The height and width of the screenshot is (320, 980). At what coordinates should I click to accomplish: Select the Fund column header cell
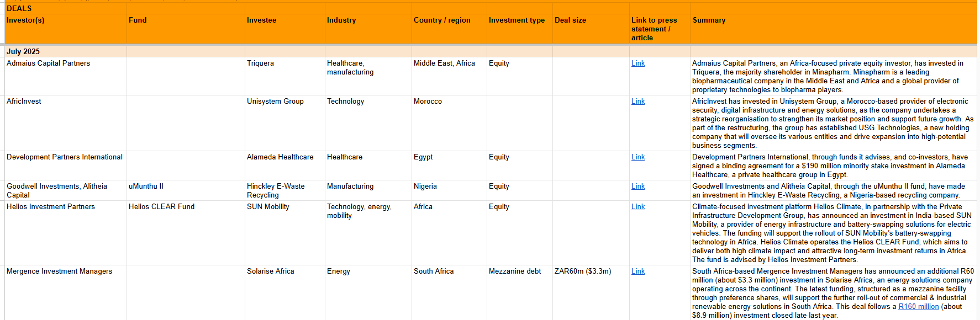click(186, 29)
